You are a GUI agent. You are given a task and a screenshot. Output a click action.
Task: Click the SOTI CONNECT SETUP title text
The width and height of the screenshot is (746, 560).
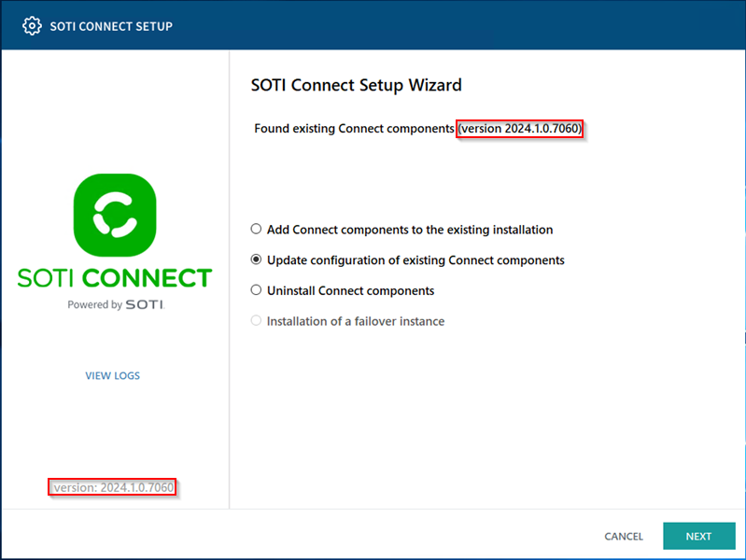click(111, 26)
